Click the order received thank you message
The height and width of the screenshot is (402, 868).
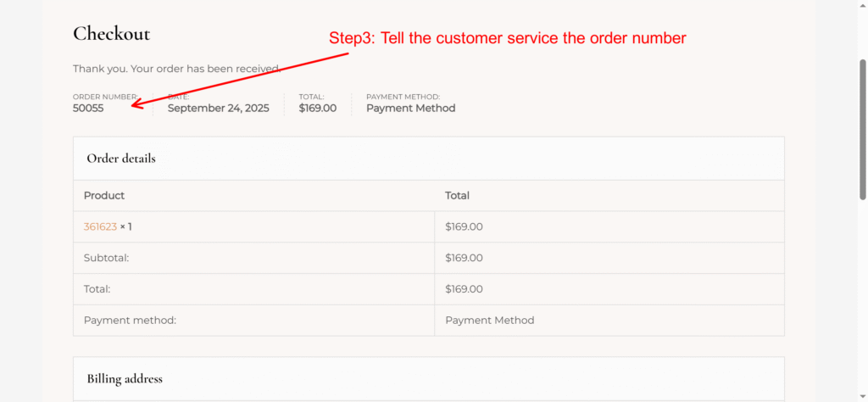click(176, 69)
